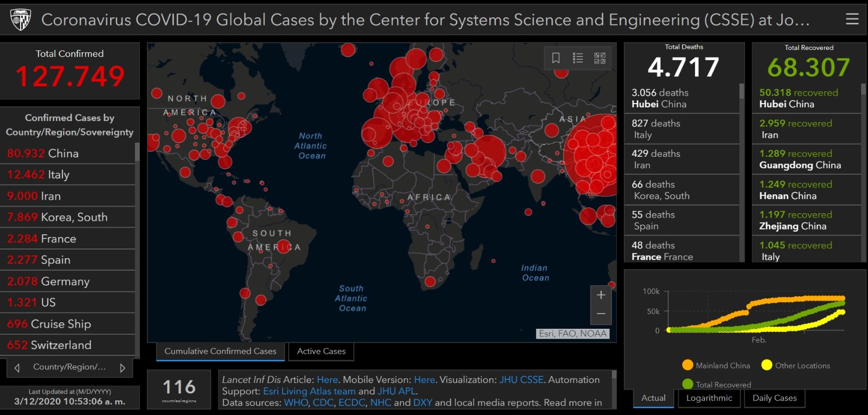
Task: Select Switzerland in the confirmed cases list
Action: point(67,345)
